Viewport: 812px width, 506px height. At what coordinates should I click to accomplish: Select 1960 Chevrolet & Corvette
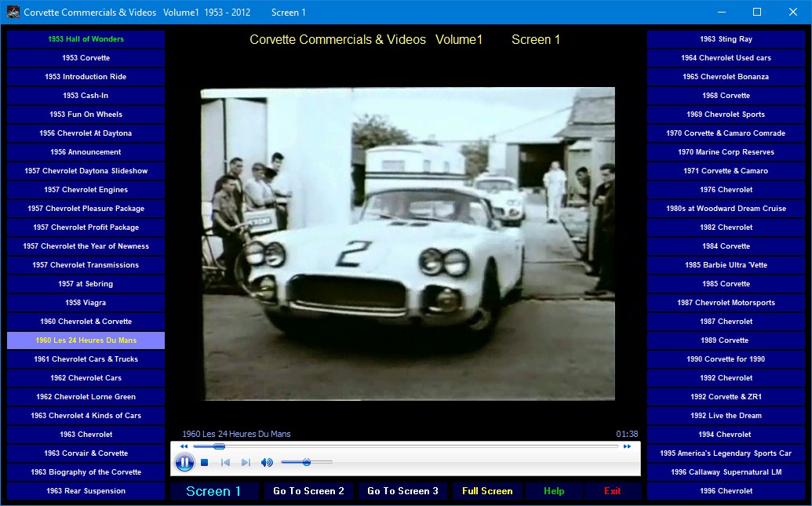86,321
